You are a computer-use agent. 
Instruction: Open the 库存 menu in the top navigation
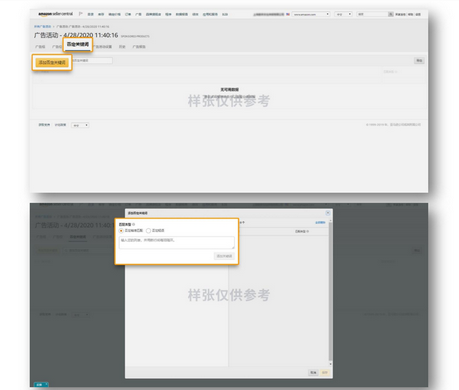click(101, 14)
